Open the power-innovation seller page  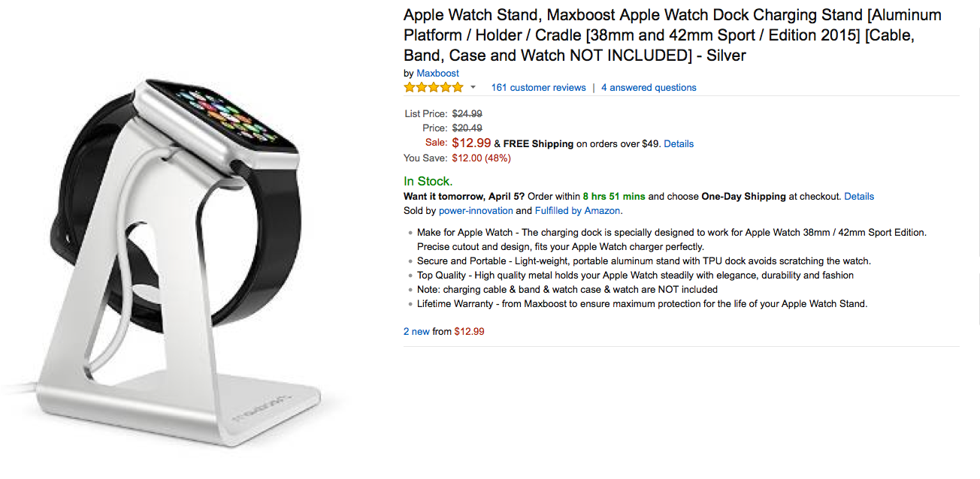[476, 210]
